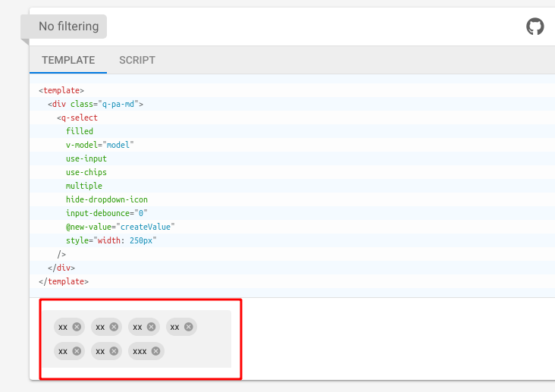Viewport: 555px width, 392px height.
Task: Click the 'v-model="model"' code line
Action: pyautogui.click(x=100, y=145)
